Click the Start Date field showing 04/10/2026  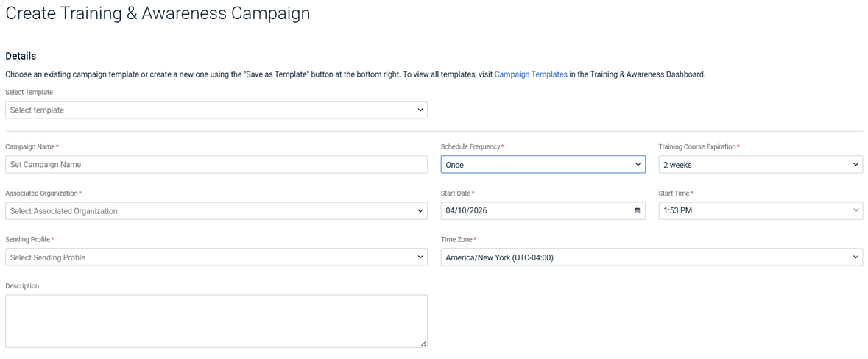coord(537,211)
